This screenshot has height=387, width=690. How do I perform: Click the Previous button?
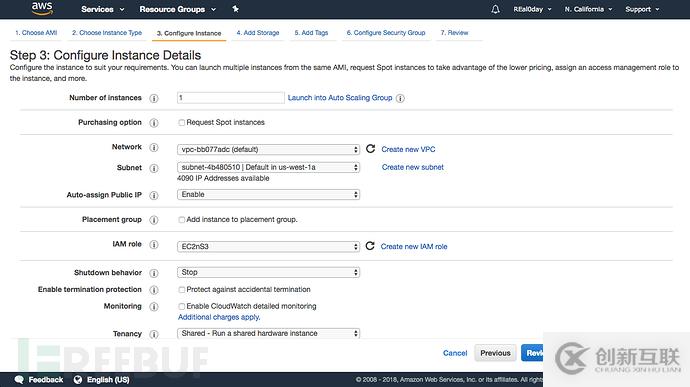(x=495, y=353)
